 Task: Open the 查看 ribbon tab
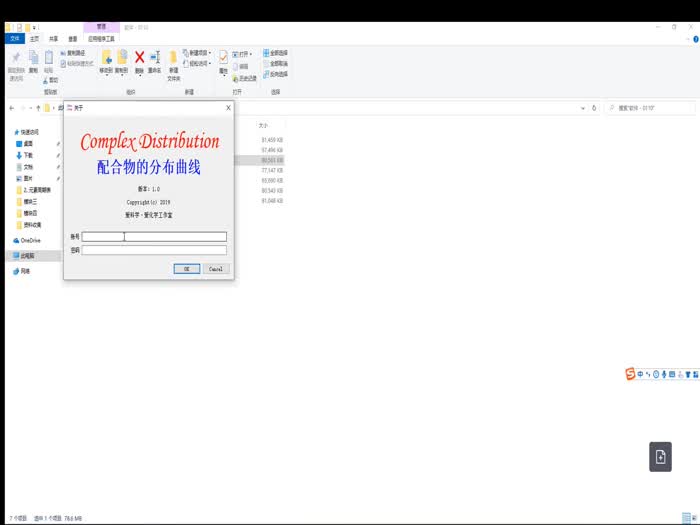coord(72,38)
